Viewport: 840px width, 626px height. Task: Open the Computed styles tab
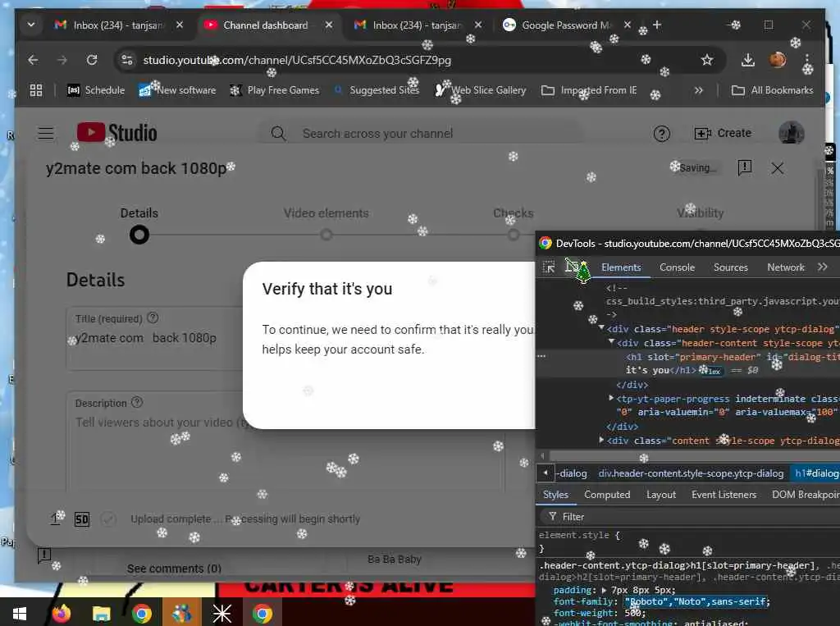[607, 494]
